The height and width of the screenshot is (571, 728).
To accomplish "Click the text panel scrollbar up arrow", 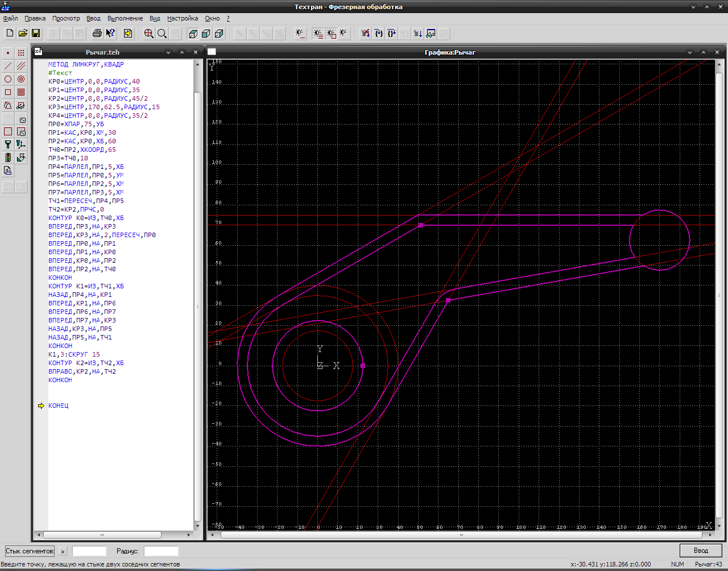I will pos(197,64).
